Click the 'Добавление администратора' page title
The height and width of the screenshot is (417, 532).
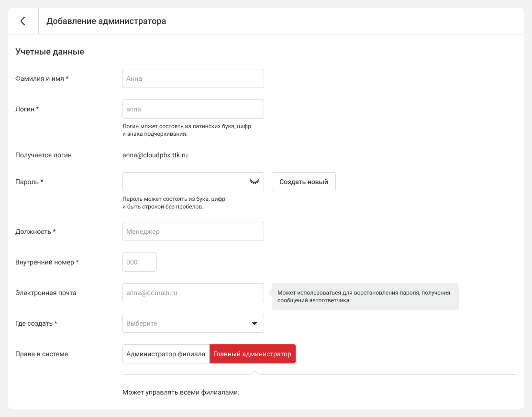(x=106, y=21)
